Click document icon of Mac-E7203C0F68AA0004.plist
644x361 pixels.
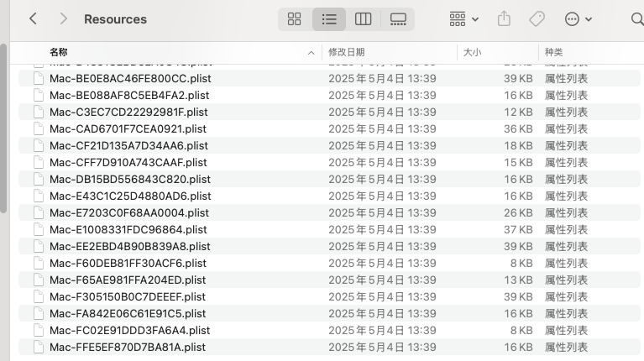point(39,213)
